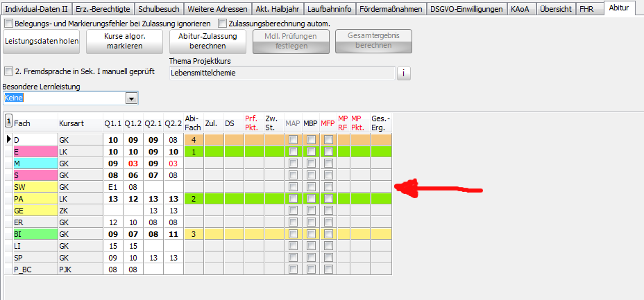Click the Q2.2 column header
Image resolution: width=644 pixels, height=300 pixels.
tap(173, 123)
